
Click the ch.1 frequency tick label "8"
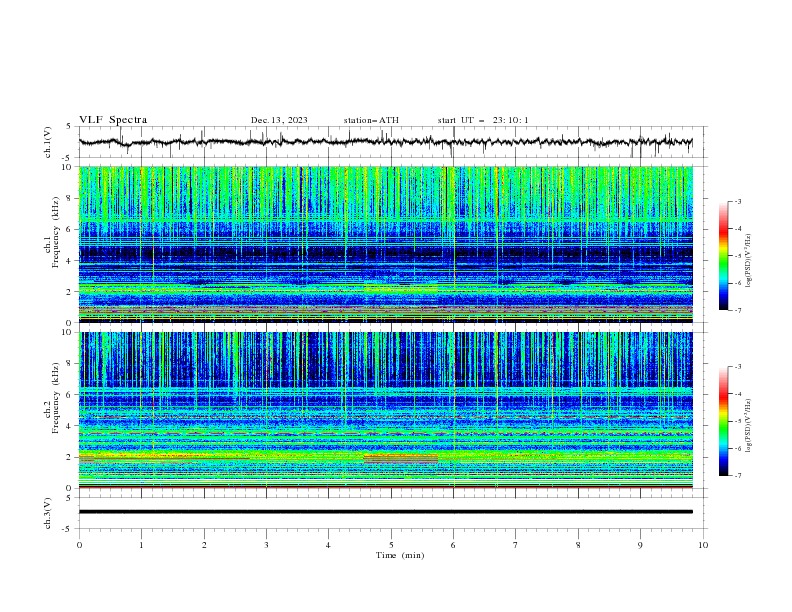coord(70,198)
